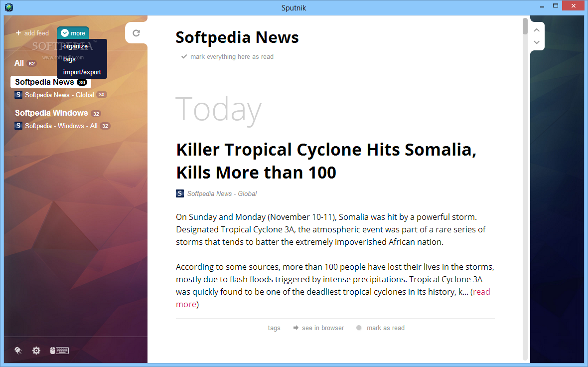Mark everything here as read

228,57
